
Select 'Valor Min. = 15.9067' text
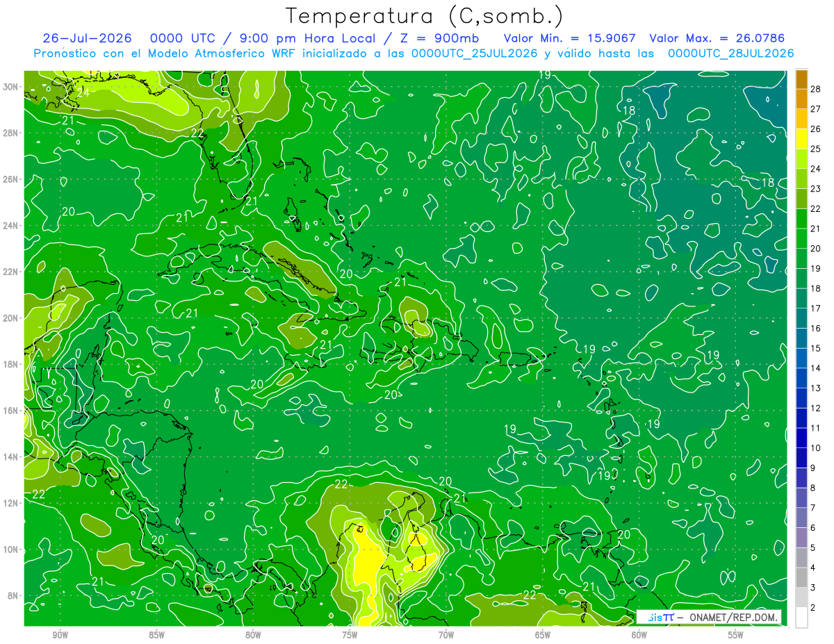[x=570, y=38]
